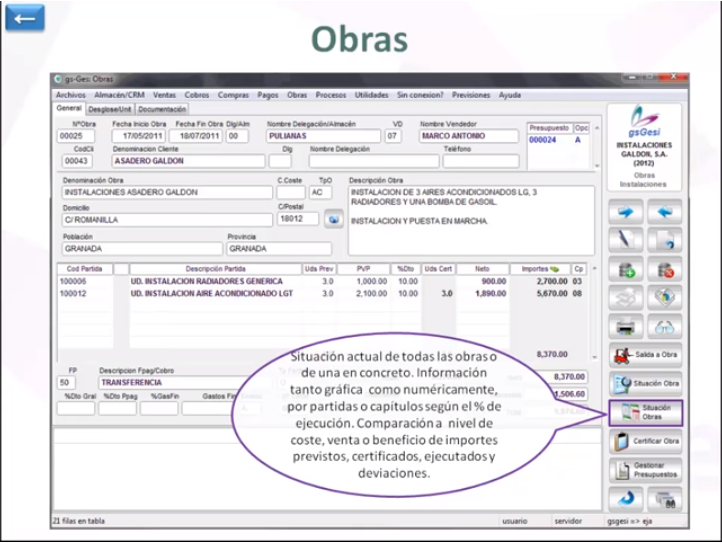Viewport: 722px width, 544px height.
Task: Select presupuesto 000024 row
Action: coord(558,140)
